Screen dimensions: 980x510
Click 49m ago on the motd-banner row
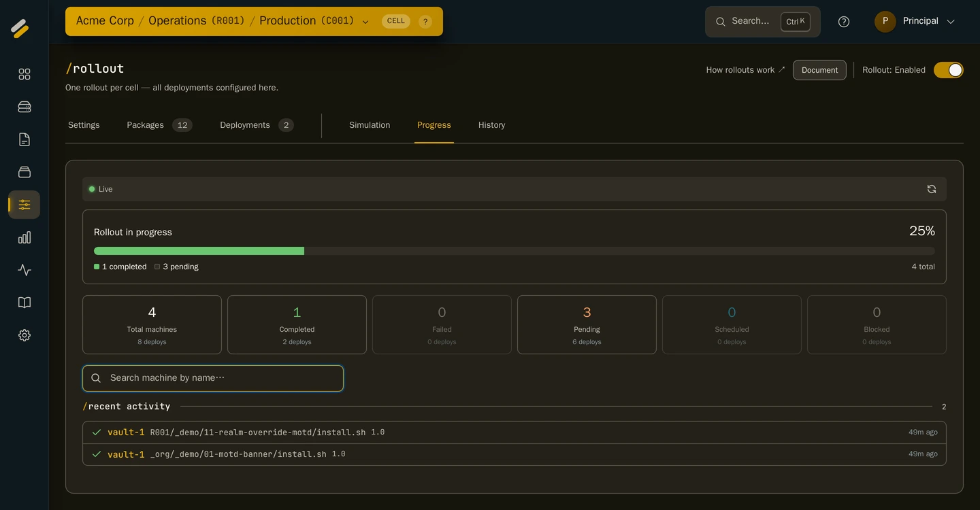tap(923, 454)
